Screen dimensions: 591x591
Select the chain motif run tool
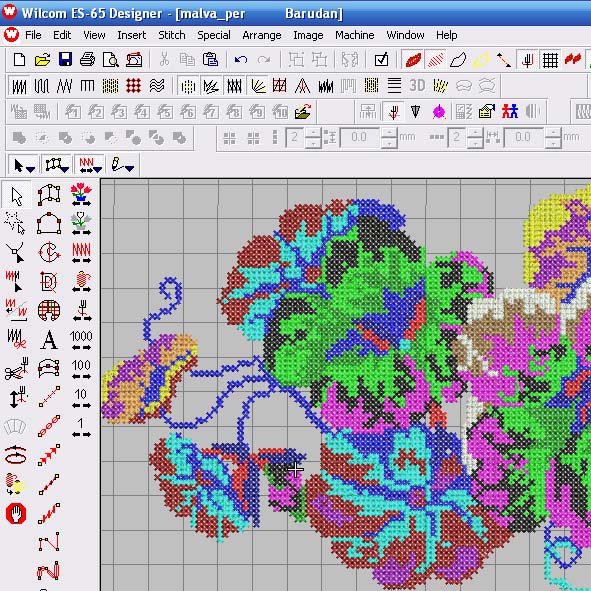(49, 426)
